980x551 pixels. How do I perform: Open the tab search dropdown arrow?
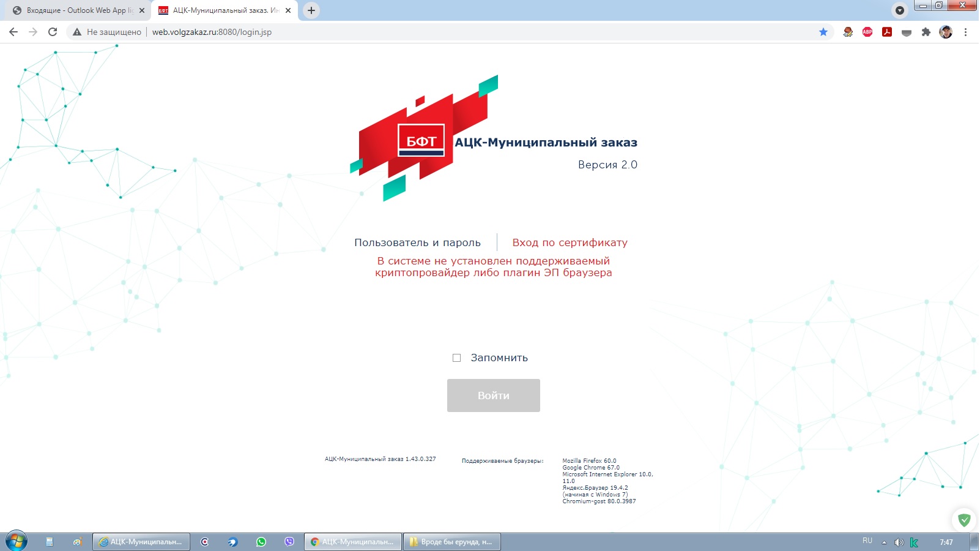coord(899,10)
